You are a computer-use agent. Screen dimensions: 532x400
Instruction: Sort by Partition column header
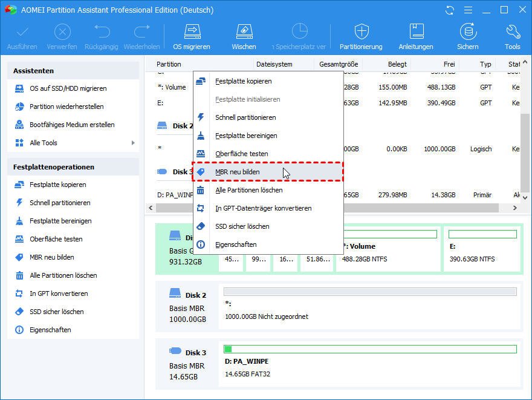[169, 64]
